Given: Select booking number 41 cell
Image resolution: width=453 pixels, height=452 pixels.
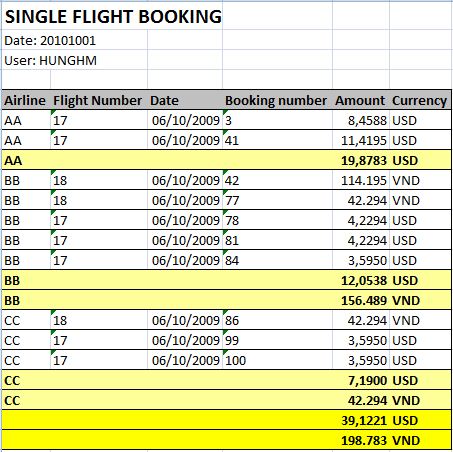Looking at the screenshot, I should 277,140.
